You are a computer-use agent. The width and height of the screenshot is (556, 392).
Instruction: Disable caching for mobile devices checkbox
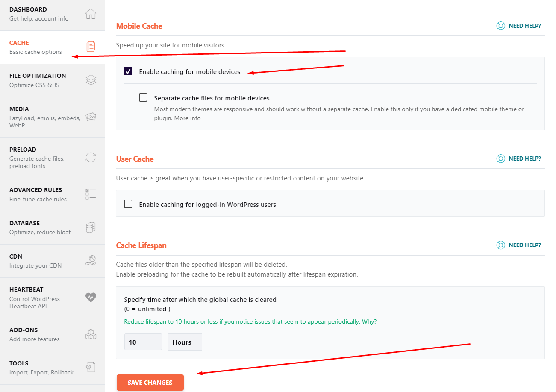pos(128,71)
